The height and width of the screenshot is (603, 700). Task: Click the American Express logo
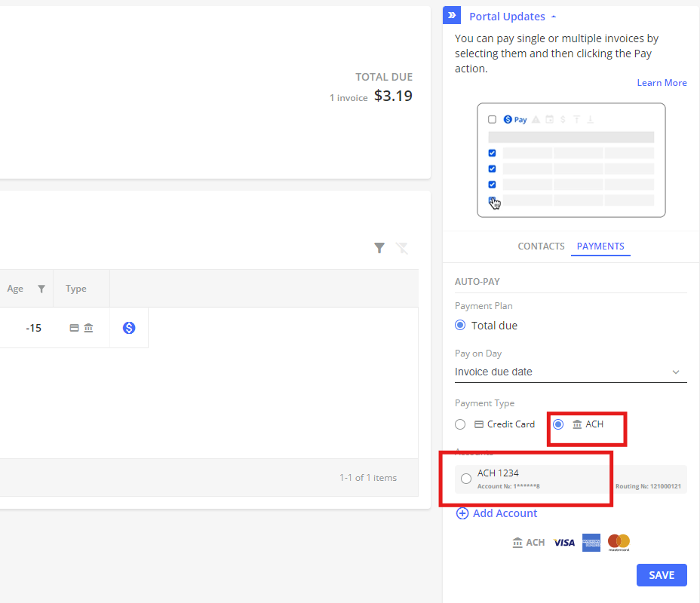[x=591, y=542]
